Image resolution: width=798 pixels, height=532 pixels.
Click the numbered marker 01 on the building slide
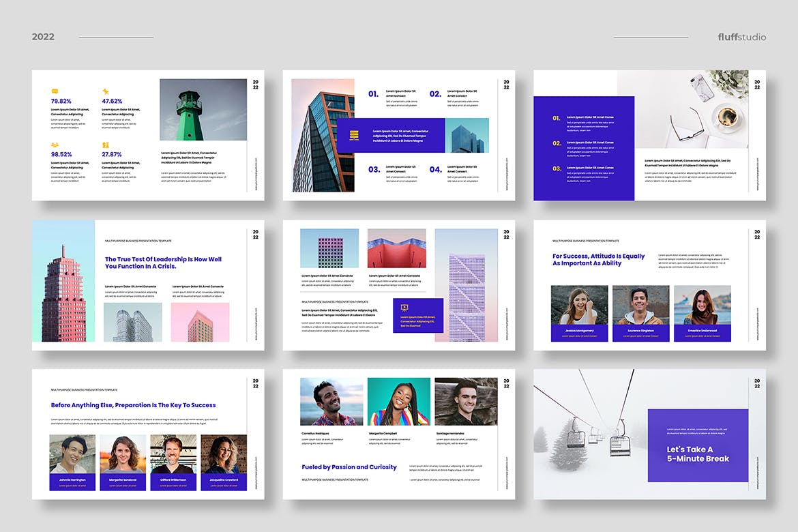372,94
